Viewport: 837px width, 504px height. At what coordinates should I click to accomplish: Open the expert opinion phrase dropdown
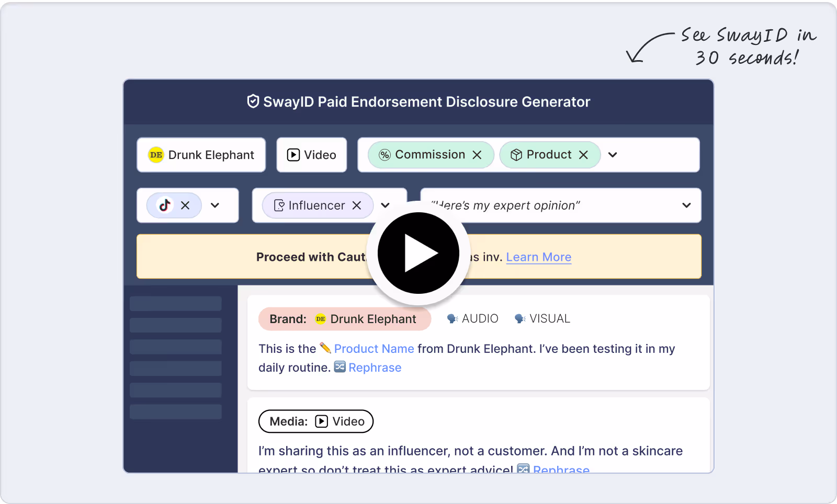(560, 205)
